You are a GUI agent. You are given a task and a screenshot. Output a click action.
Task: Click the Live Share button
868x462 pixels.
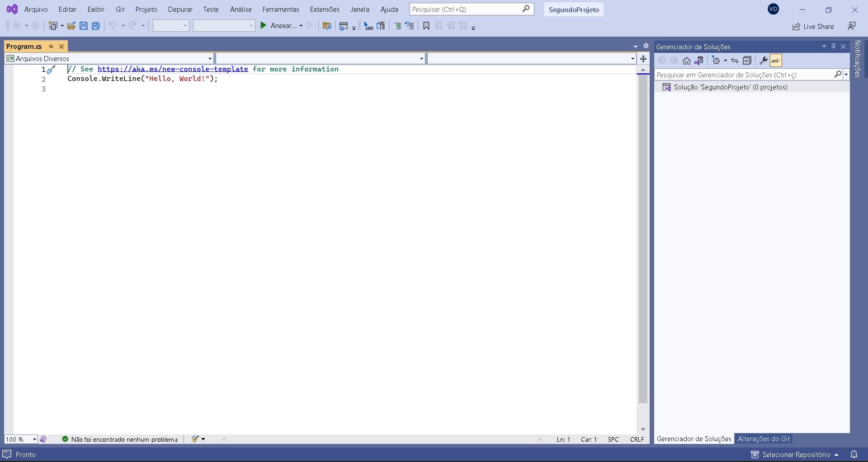tap(813, 26)
